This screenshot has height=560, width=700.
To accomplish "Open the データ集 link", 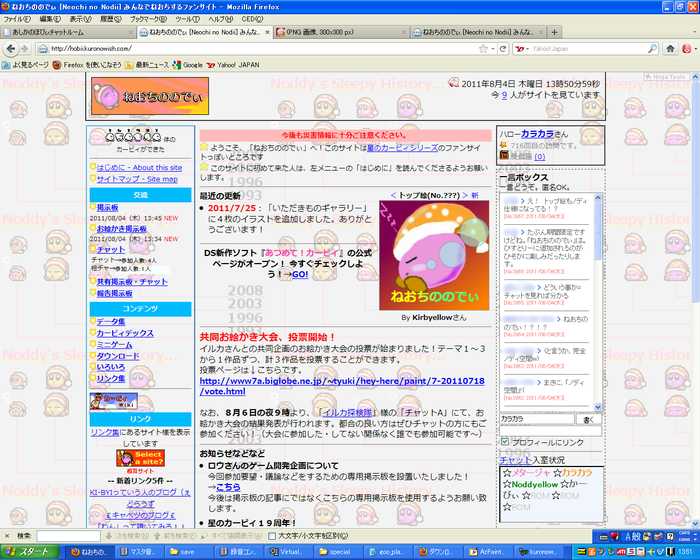I will (111, 322).
